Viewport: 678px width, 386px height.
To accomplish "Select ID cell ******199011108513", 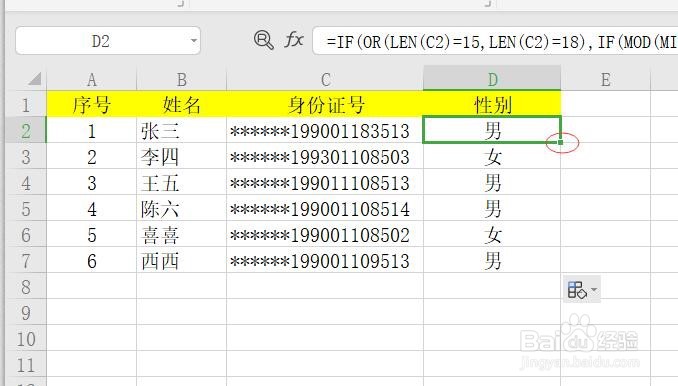I will (325, 182).
